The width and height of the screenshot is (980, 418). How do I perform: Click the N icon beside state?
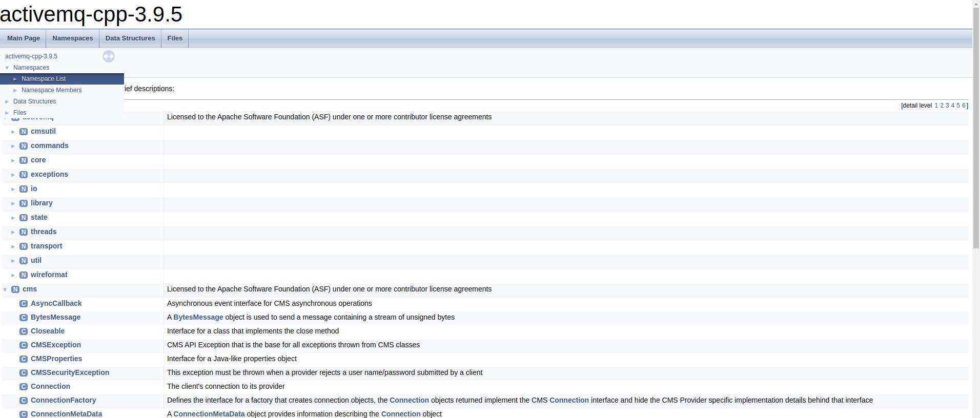[24, 218]
